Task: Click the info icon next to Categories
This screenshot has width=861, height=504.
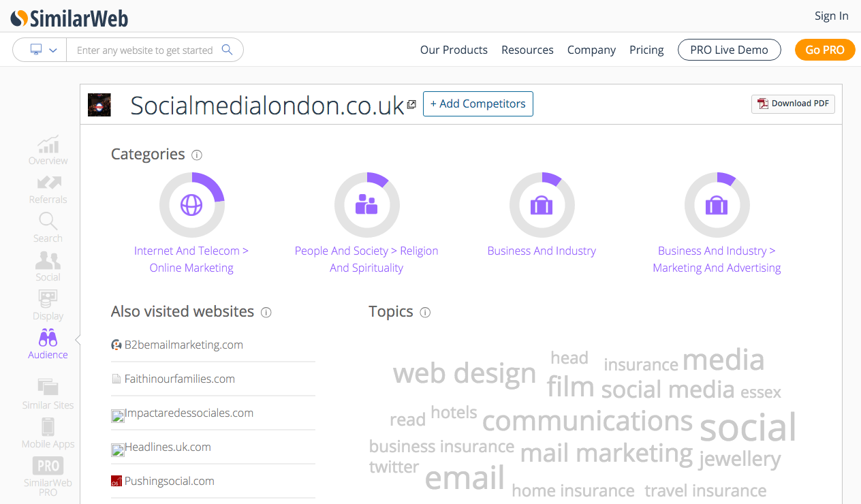Action: click(197, 155)
